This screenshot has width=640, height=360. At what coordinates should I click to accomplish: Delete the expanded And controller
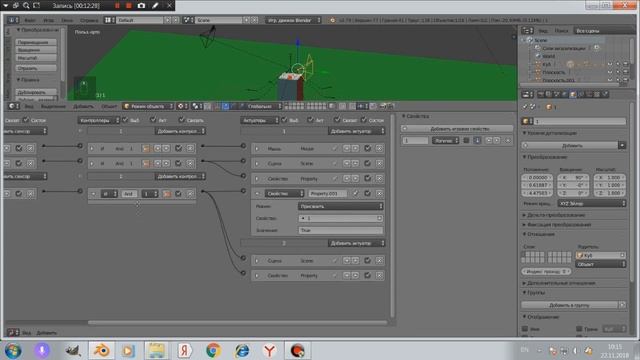(190, 194)
